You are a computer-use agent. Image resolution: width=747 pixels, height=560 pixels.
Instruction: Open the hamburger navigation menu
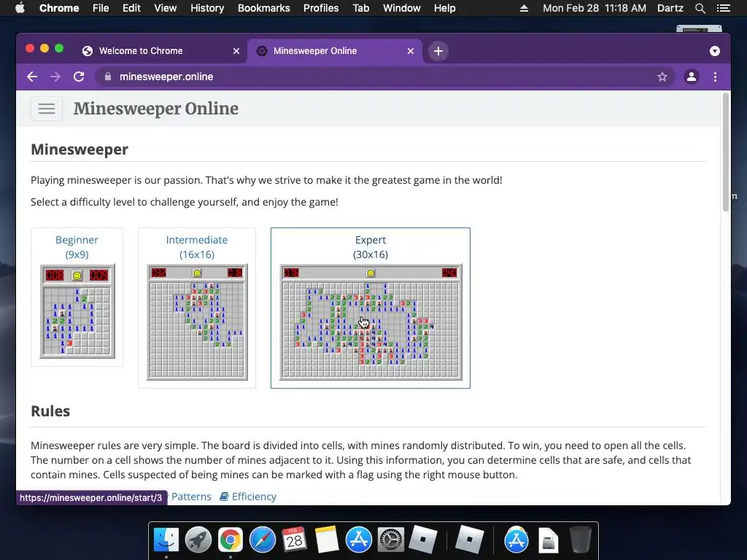pyautogui.click(x=47, y=109)
